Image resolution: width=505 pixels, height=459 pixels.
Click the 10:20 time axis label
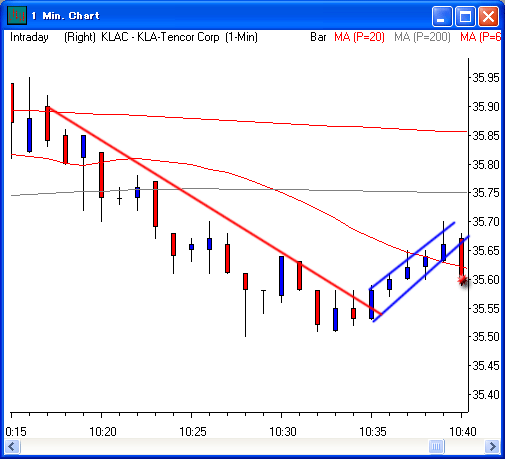point(103,432)
